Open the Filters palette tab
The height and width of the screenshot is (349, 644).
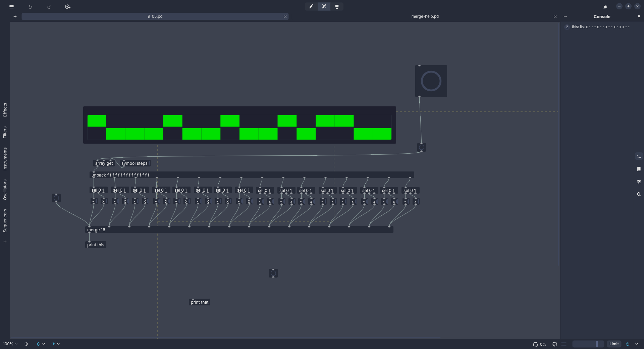(5, 132)
